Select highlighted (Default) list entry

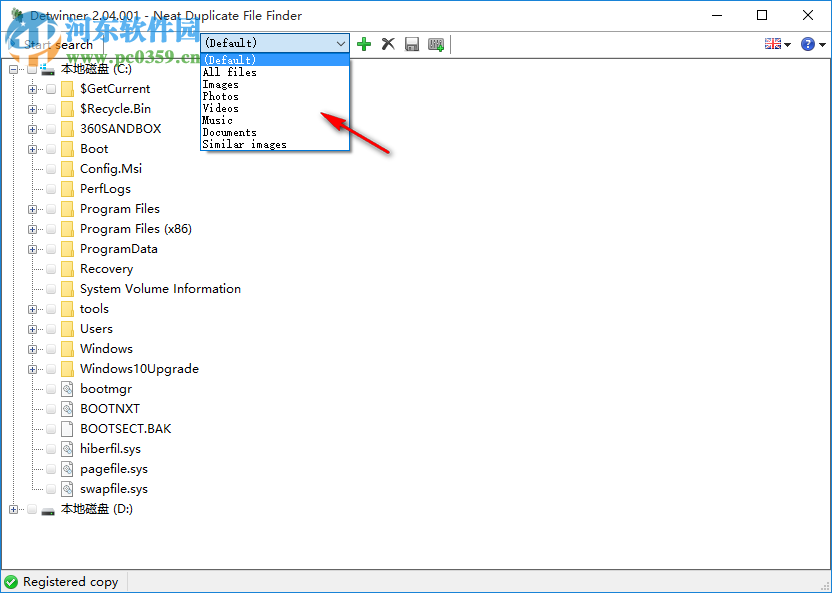click(x=275, y=60)
